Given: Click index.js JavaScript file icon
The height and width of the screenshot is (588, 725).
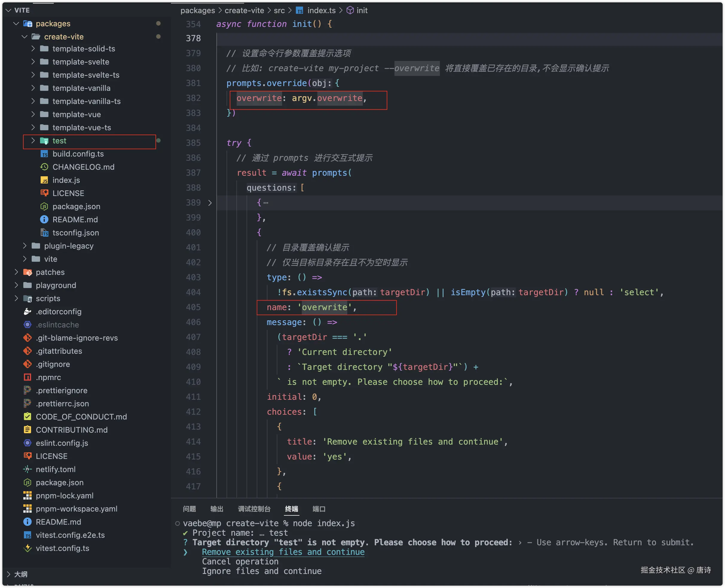Looking at the screenshot, I should 44,180.
